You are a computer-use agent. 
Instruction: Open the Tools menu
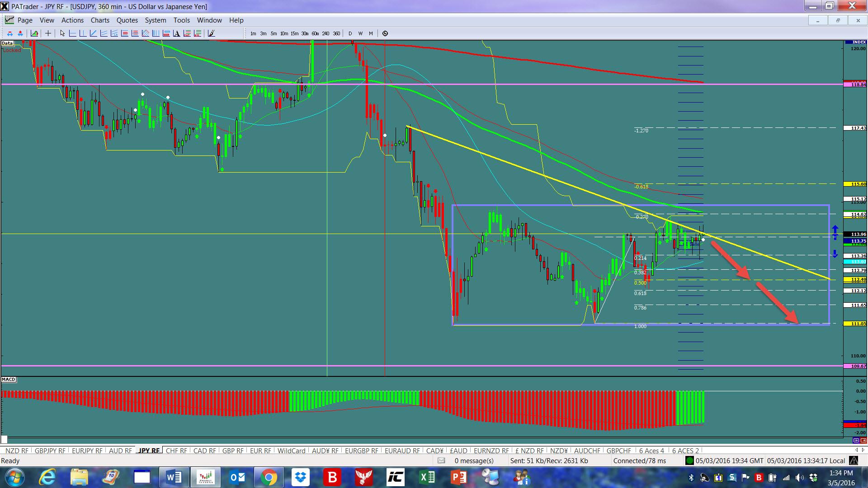pos(182,20)
